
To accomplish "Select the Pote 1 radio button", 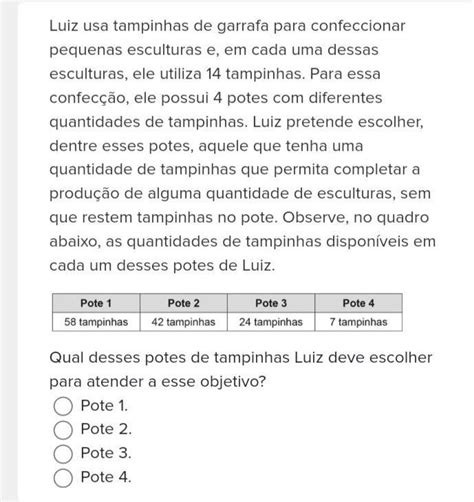I will [x=63, y=406].
